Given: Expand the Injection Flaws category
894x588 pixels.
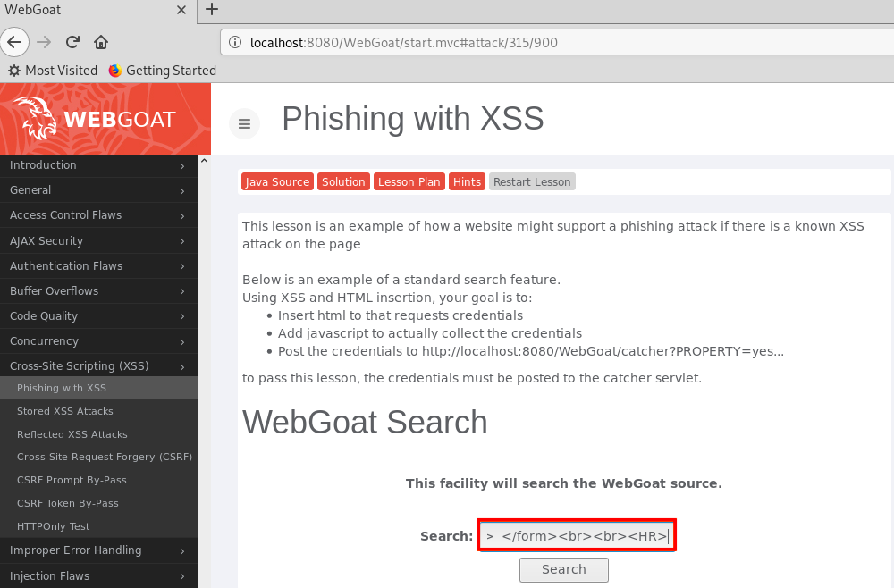Looking at the screenshot, I should tap(97, 576).
